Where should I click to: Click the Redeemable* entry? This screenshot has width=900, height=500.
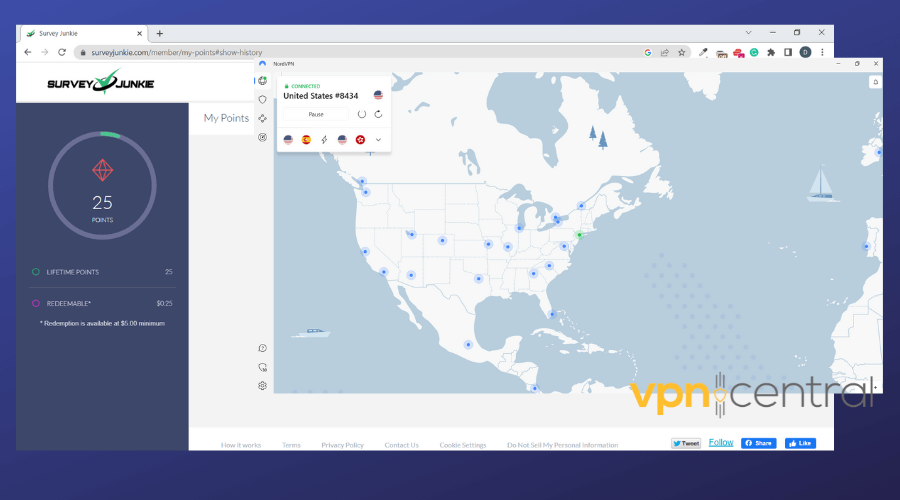tap(102, 303)
